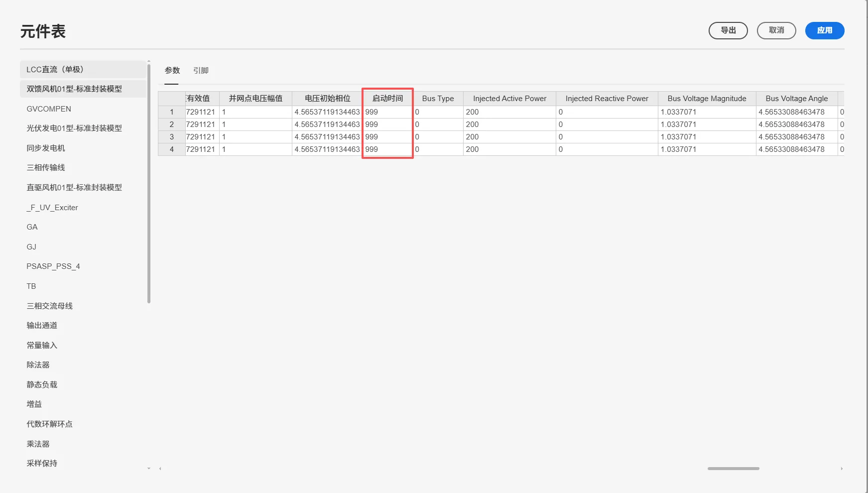Select 同步发电机 from the component list
Viewport: 868px width, 493px height.
[x=46, y=148]
